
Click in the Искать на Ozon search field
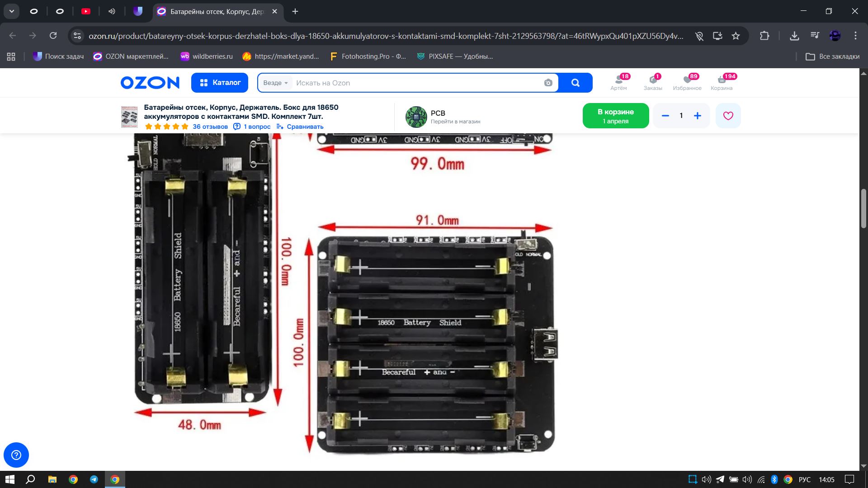pyautogui.click(x=416, y=83)
